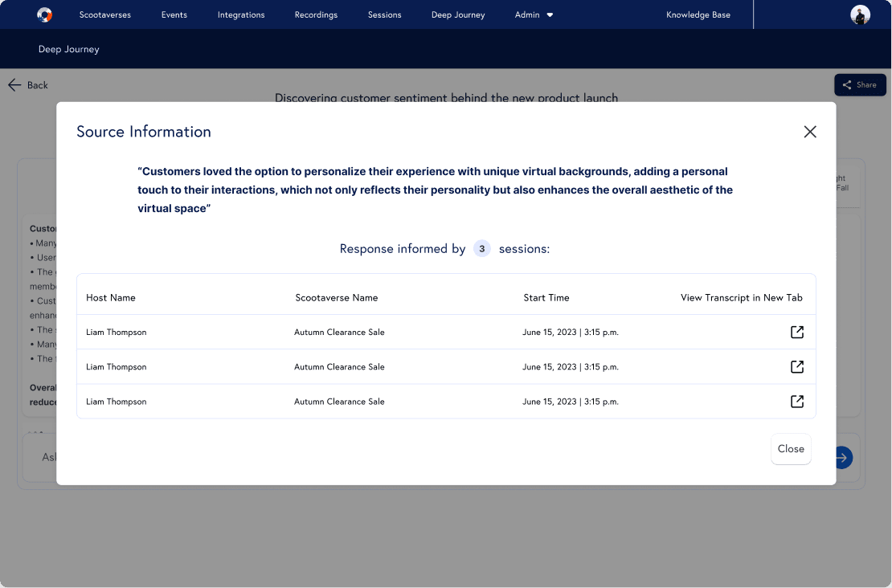The width and height of the screenshot is (892, 588).
Task: Click the app logo in navbar
Action: [45, 14]
